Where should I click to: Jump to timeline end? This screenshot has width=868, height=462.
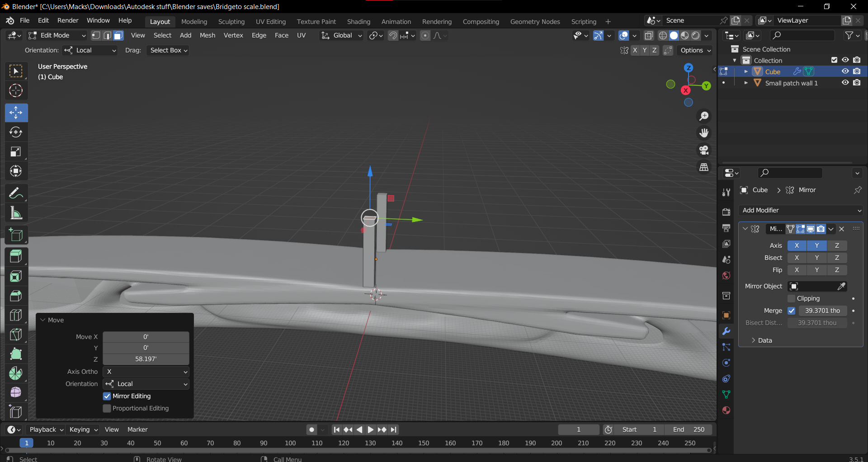pos(394,429)
